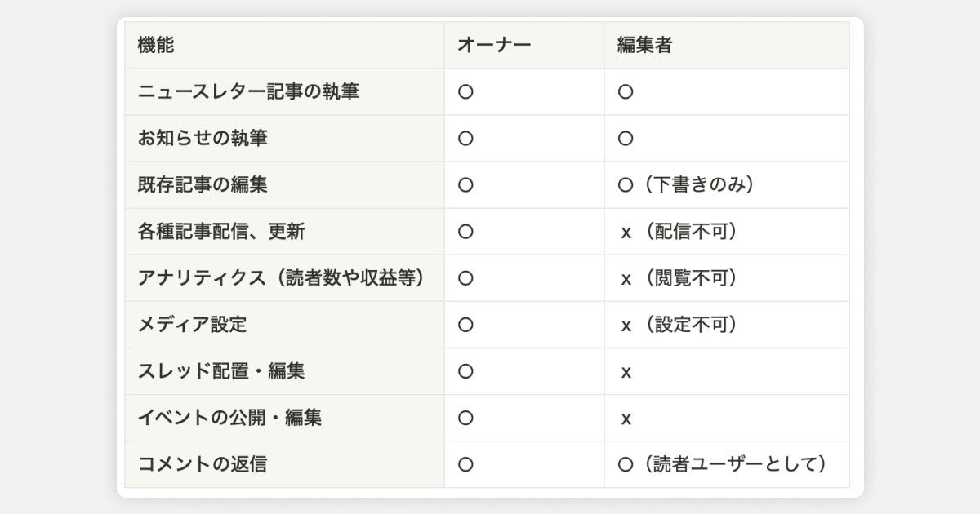Click the （下書きのみ） note text
This screenshot has height=514, width=980.
click(699, 185)
